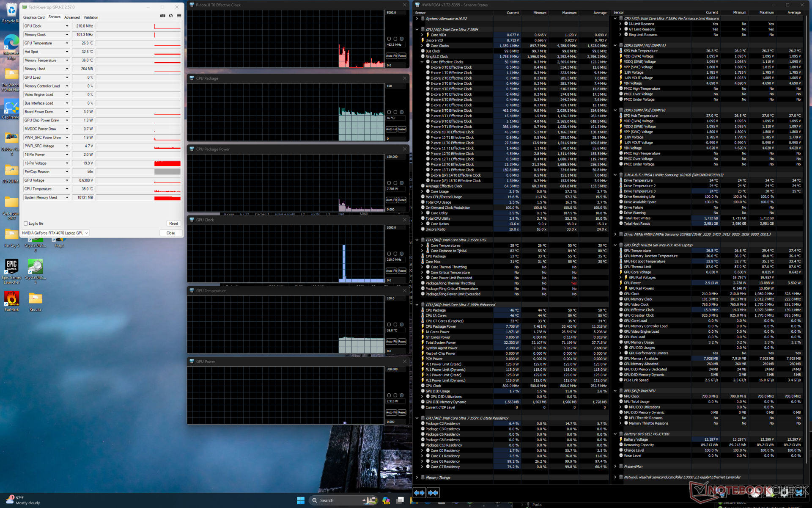The width and height of the screenshot is (812, 508).
Task: Open the Validation tab in GPU-Z
Action: 91,17
